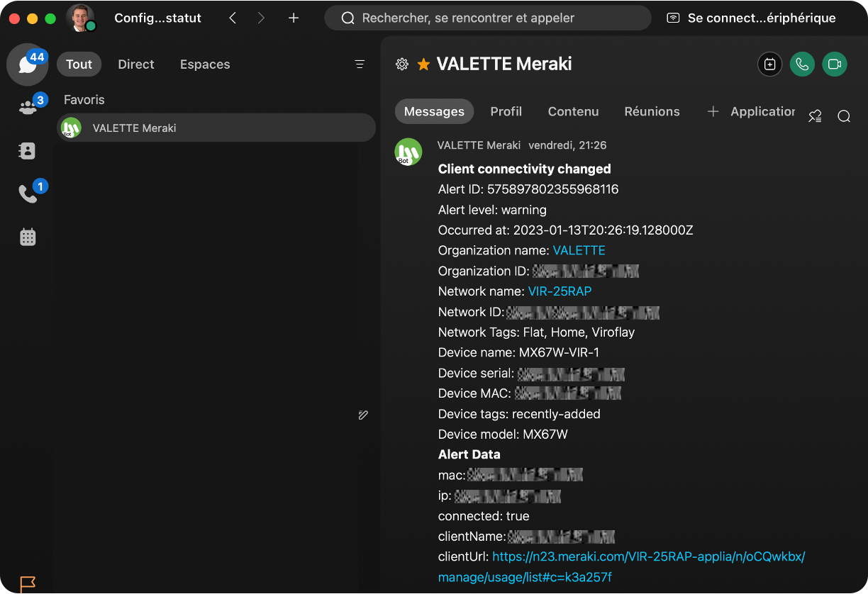Open the Meetings calendar in the sidebar
868x594 pixels.
27,237
